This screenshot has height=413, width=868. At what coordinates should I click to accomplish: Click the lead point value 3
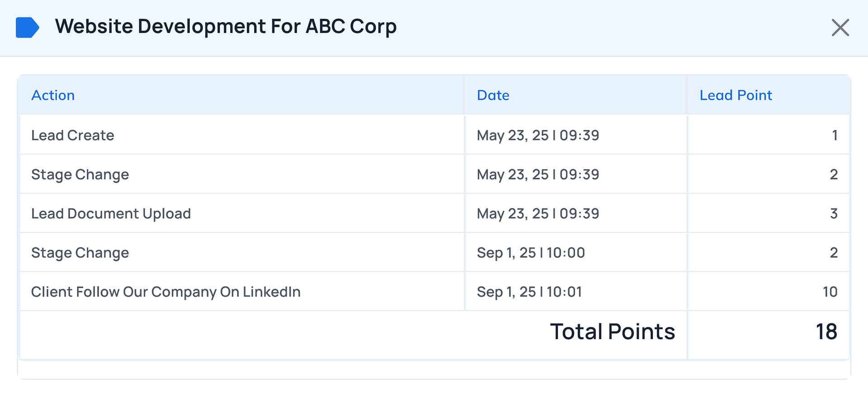click(x=834, y=214)
